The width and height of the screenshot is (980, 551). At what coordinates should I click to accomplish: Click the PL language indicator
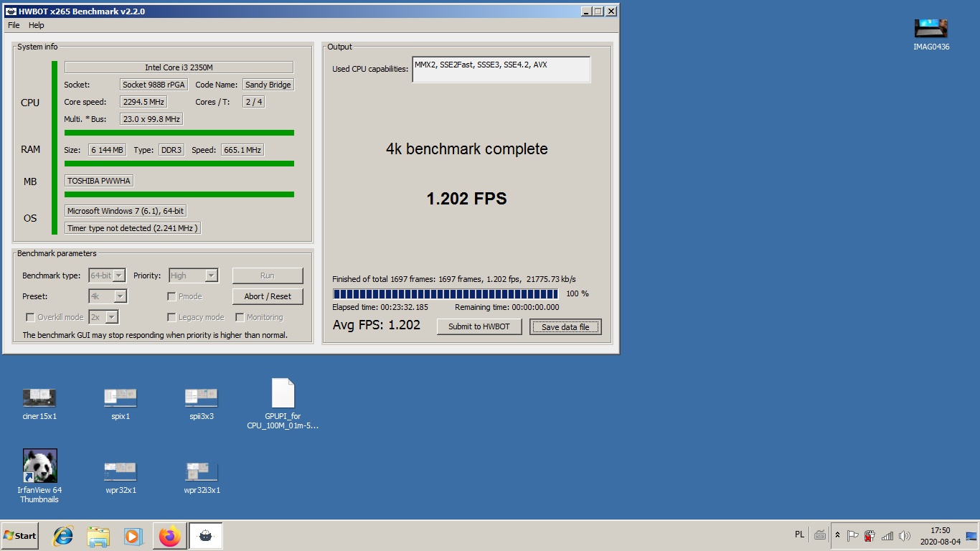(800, 534)
